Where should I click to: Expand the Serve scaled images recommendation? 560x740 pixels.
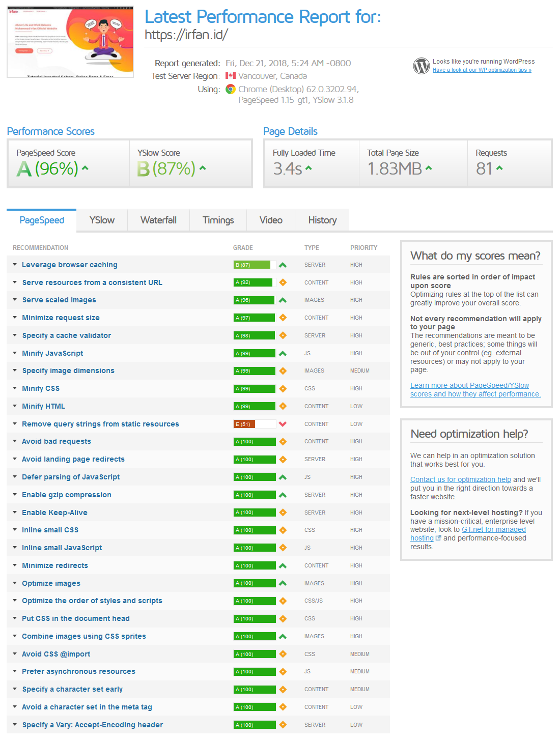click(15, 300)
